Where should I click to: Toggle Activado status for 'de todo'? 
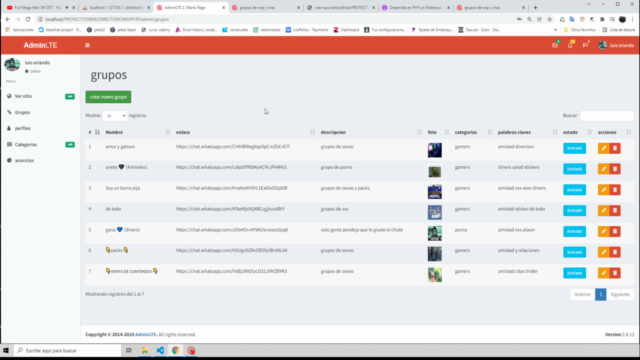click(574, 211)
